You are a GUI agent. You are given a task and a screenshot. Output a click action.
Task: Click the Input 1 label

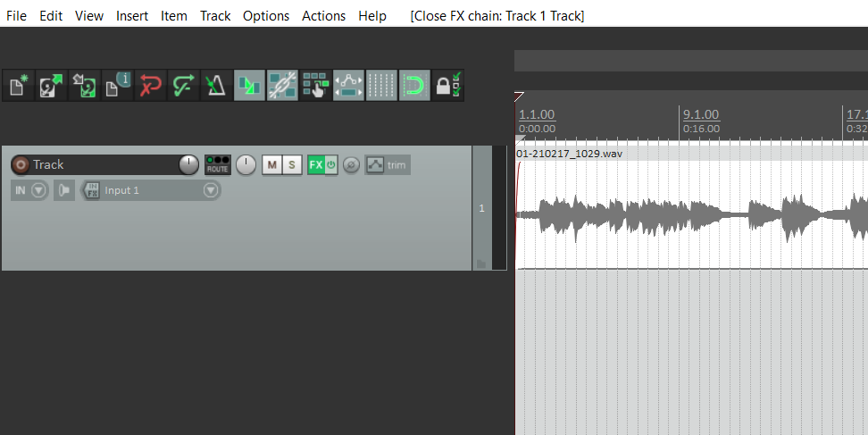(121, 190)
